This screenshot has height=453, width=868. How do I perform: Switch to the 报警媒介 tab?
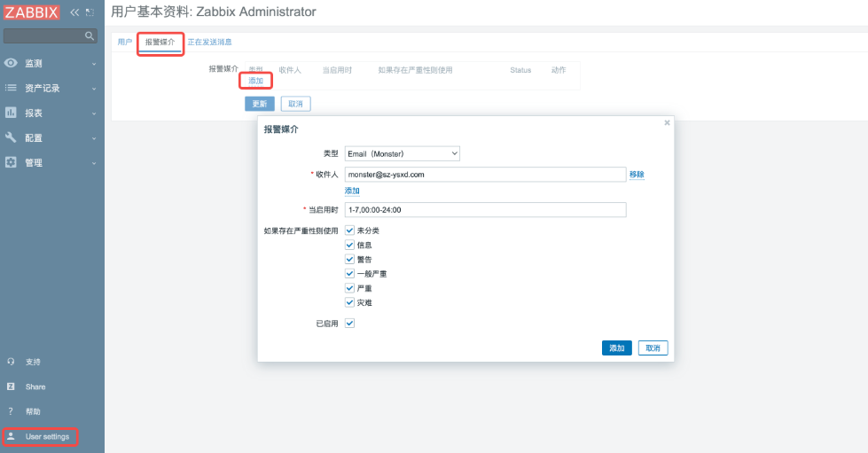160,42
